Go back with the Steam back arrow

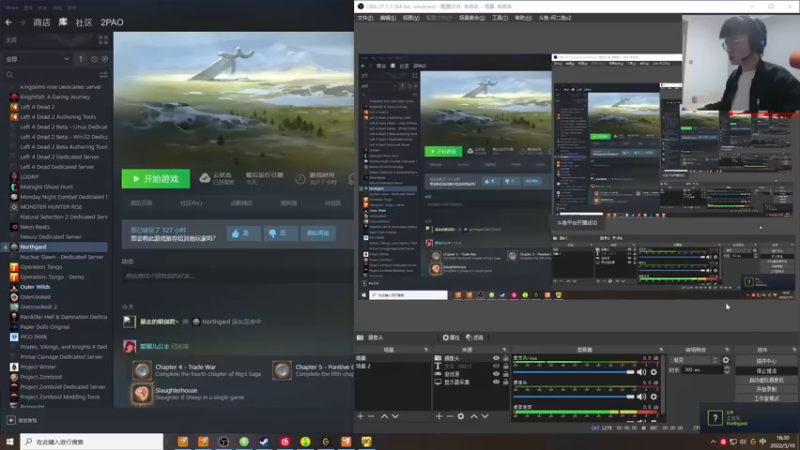click(9, 22)
